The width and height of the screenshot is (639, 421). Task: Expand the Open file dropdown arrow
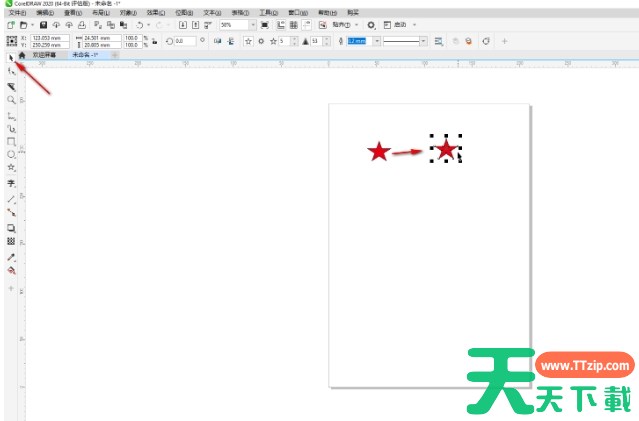[33, 25]
